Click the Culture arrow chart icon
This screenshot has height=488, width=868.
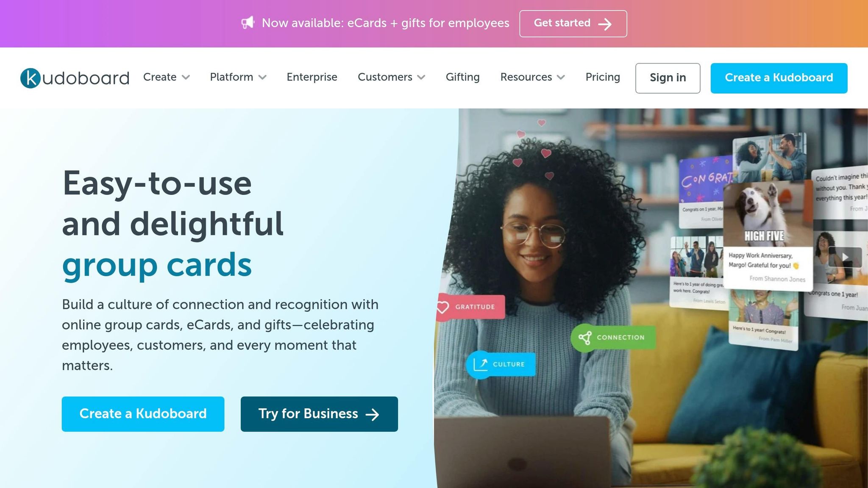(481, 364)
